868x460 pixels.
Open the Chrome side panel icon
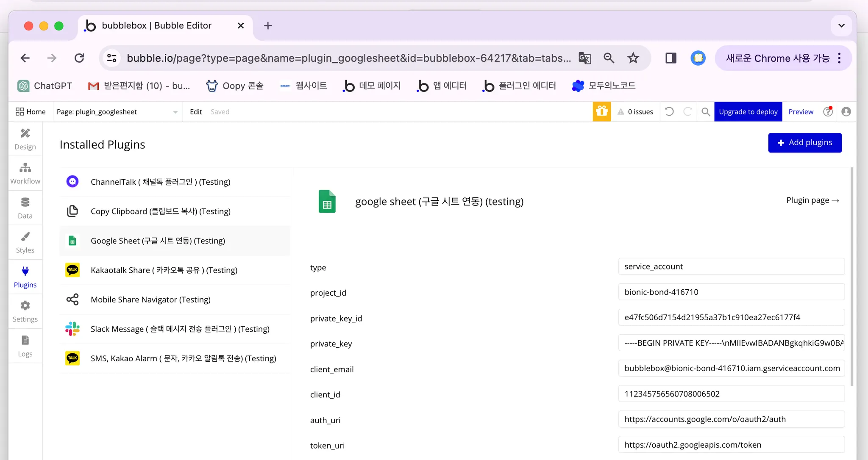pos(670,58)
